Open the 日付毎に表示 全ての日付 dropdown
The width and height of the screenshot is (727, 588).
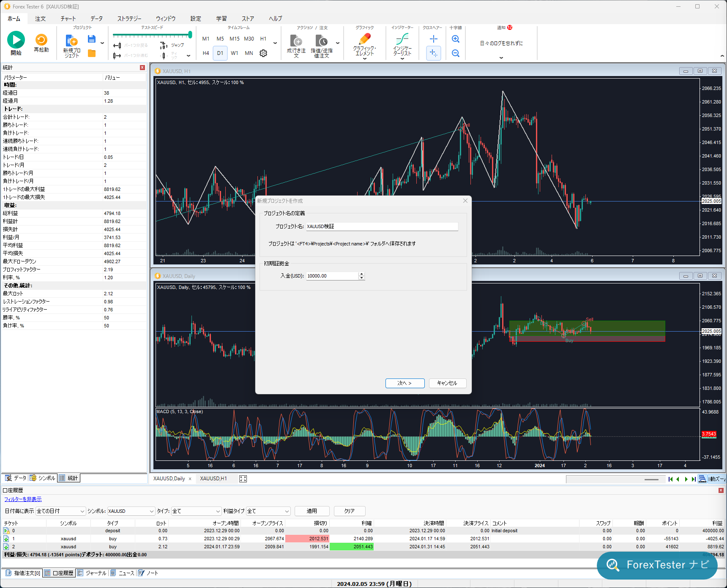[60, 511]
